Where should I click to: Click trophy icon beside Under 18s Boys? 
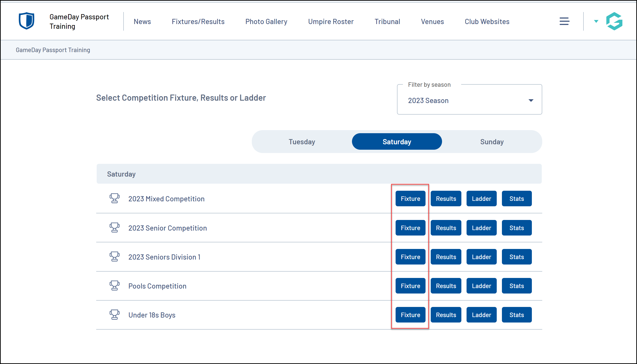115,315
